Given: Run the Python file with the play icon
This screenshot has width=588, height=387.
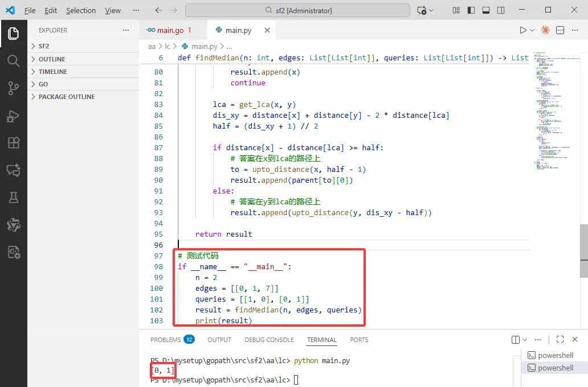Looking at the screenshot, I should tap(522, 30).
